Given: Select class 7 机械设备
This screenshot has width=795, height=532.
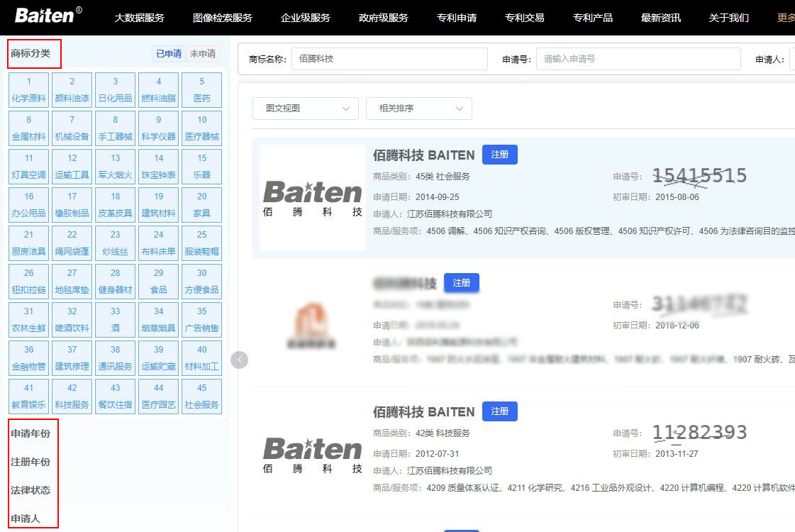Looking at the screenshot, I should point(72,128).
